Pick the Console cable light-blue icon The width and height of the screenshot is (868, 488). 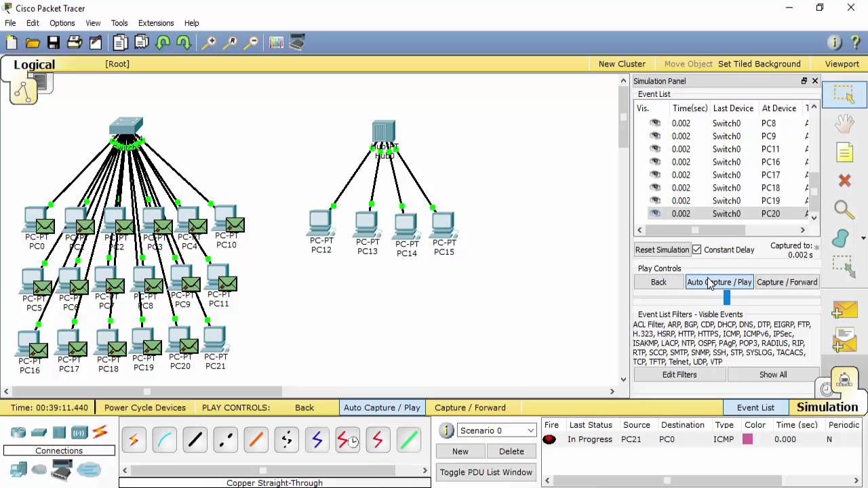[x=164, y=441]
